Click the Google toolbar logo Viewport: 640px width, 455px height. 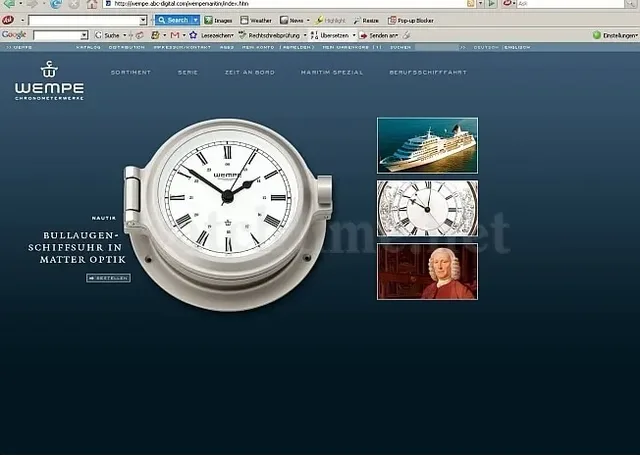tap(14, 35)
